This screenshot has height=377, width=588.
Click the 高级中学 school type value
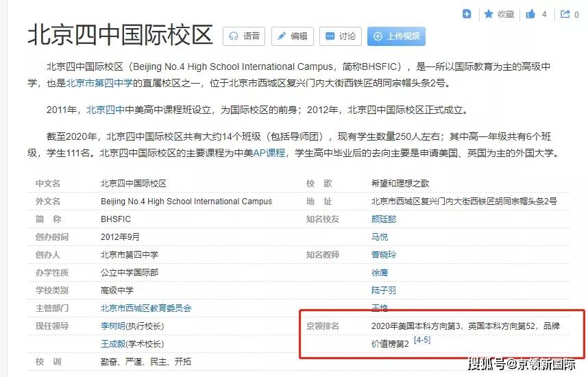[x=117, y=291]
